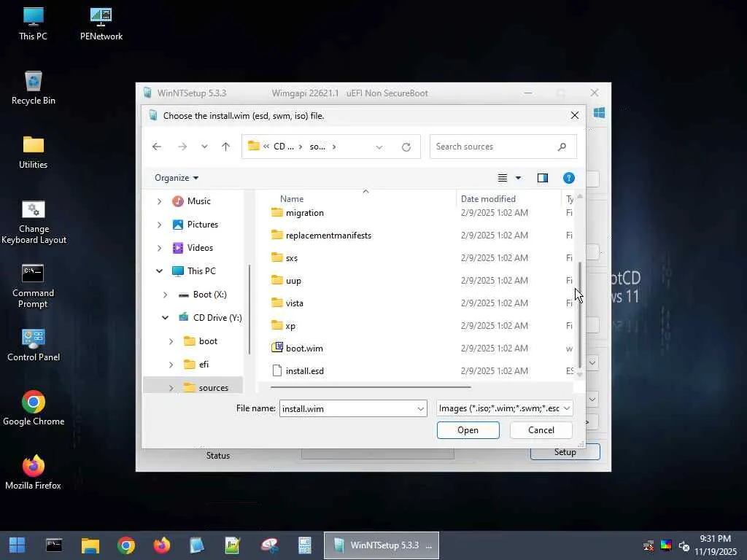
Task: Click the Cancel button
Action: coord(541,430)
